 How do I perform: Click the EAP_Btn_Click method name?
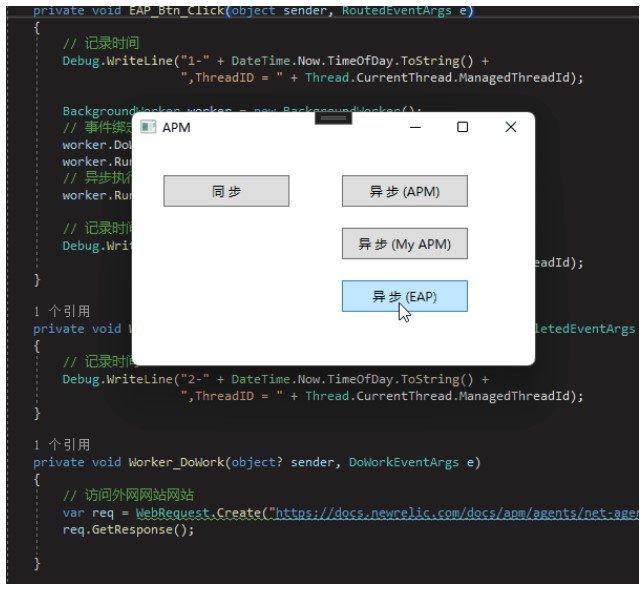[177, 11]
